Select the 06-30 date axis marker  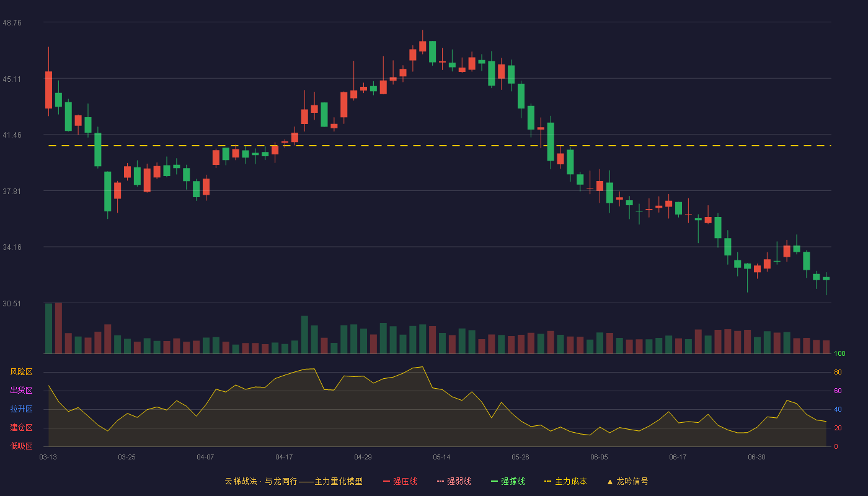pos(756,457)
